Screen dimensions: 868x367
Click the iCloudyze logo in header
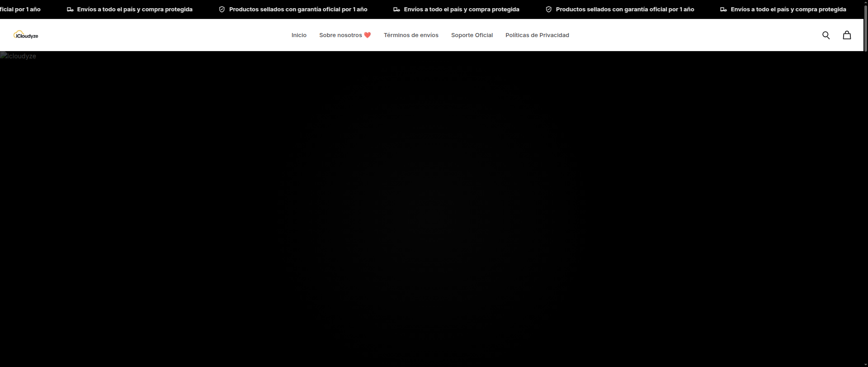point(26,35)
